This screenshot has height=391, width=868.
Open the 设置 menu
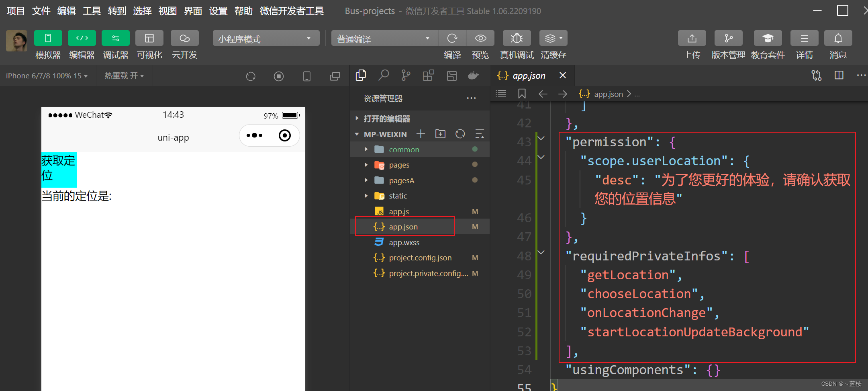click(218, 11)
